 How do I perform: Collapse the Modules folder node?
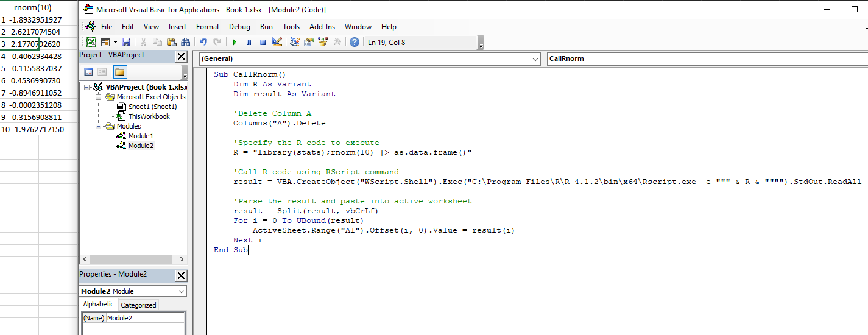[x=99, y=126]
